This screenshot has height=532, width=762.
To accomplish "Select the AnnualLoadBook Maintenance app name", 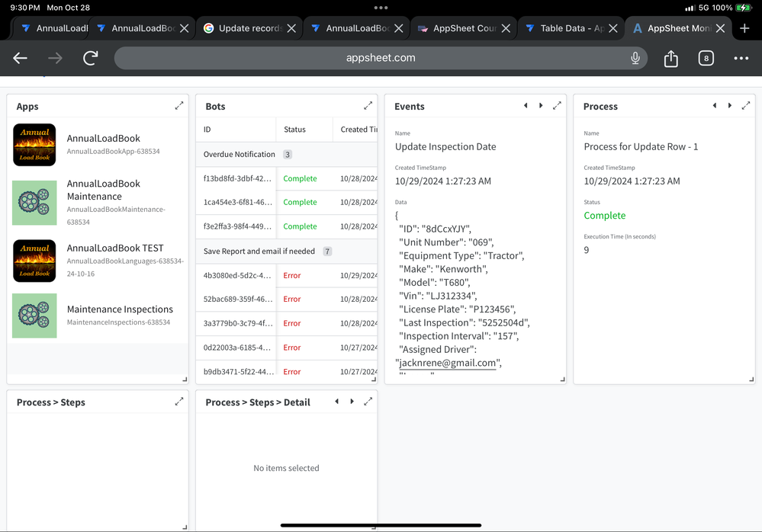I will (104, 190).
